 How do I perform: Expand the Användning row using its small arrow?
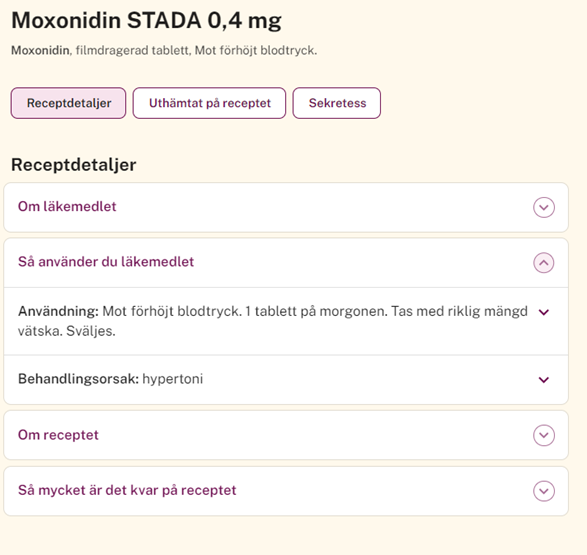pyautogui.click(x=544, y=312)
